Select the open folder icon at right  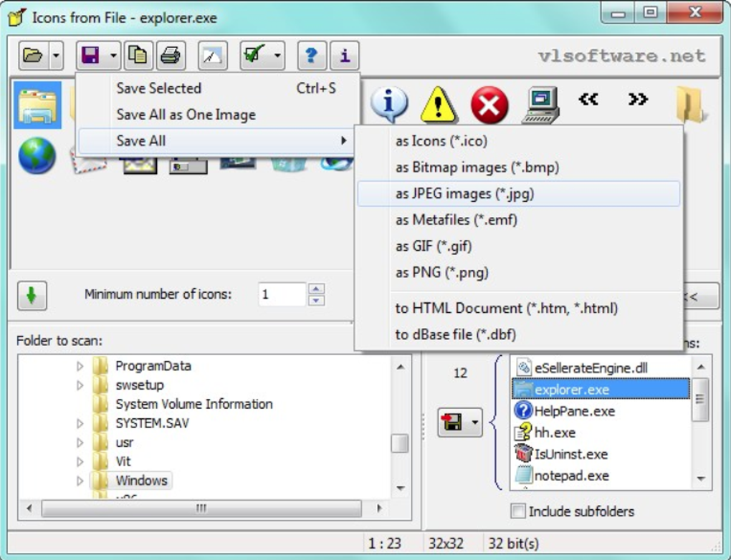691,105
